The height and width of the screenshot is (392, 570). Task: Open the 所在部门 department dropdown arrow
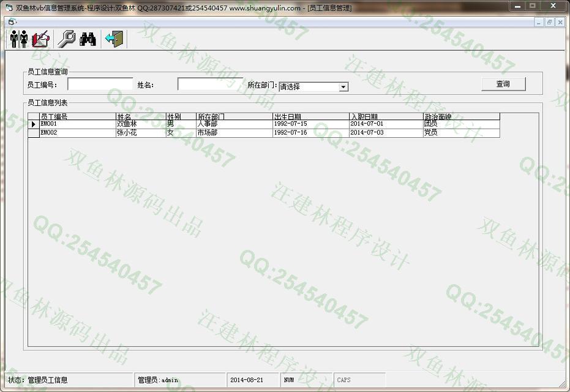point(343,87)
